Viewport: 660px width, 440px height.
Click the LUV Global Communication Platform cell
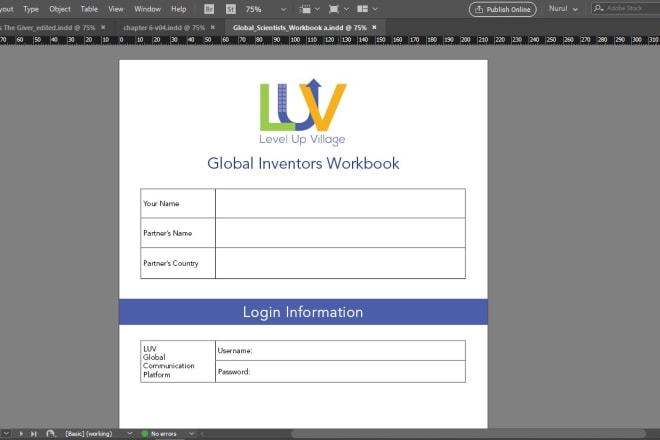178,361
